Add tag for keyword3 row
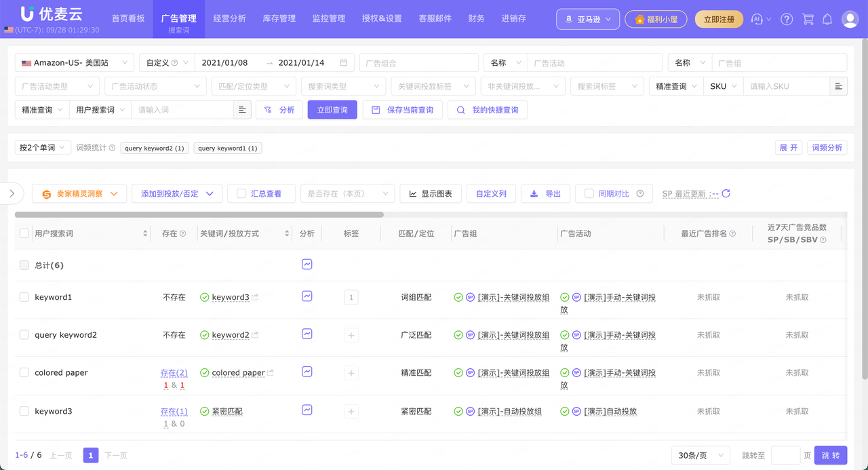Viewport: 868px width, 470px height. point(351,411)
